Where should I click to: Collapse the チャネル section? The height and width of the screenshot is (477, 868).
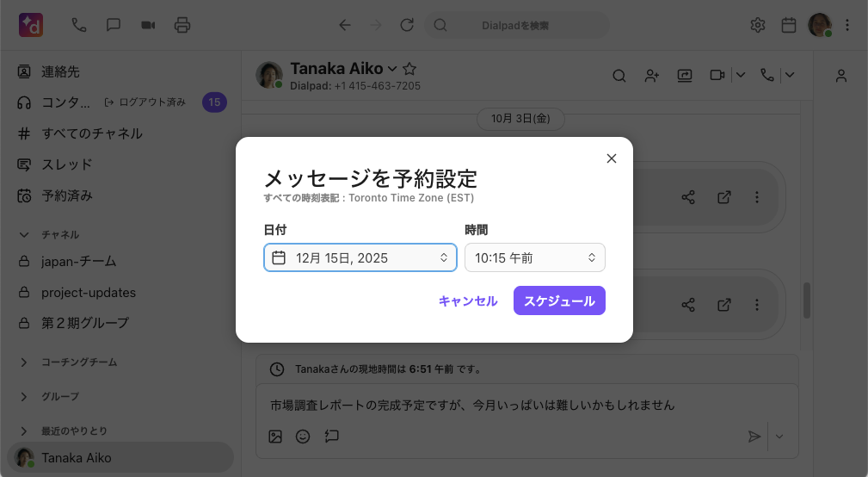24,234
